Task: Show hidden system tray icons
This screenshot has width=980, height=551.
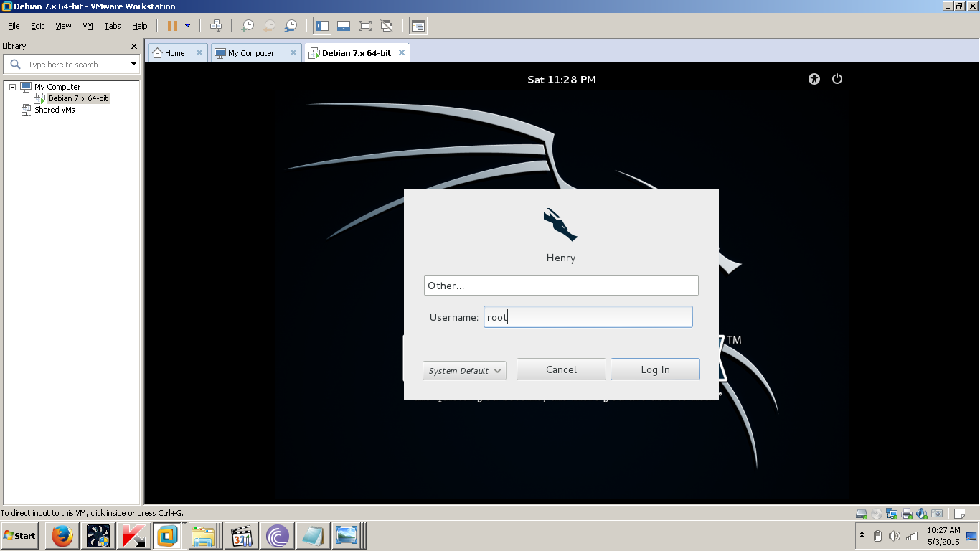Action: coord(862,535)
